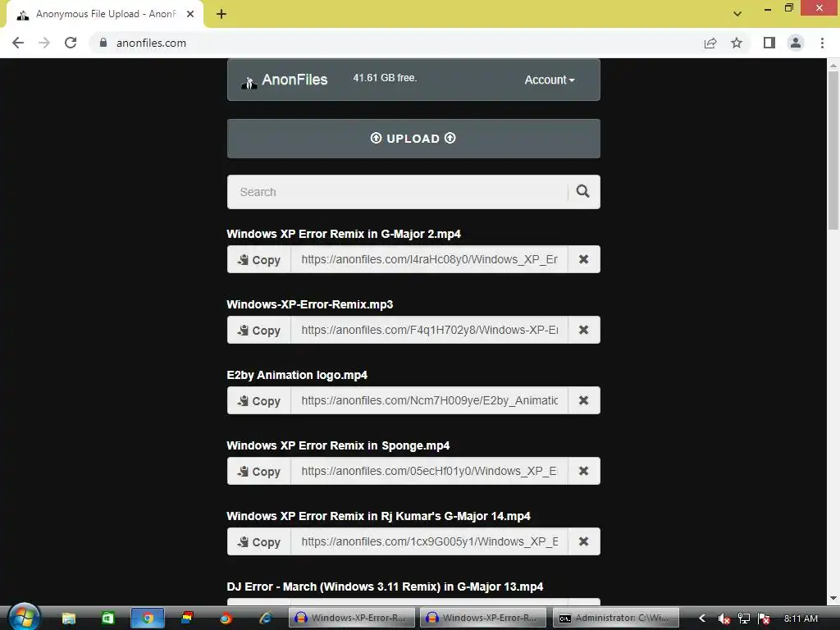
Task: Click the UPLOAD button
Action: click(413, 139)
